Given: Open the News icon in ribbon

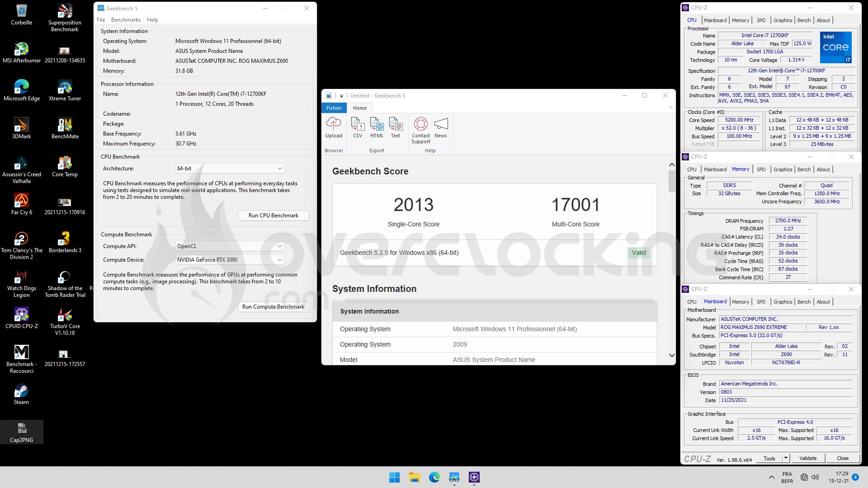Looking at the screenshot, I should 441,127.
